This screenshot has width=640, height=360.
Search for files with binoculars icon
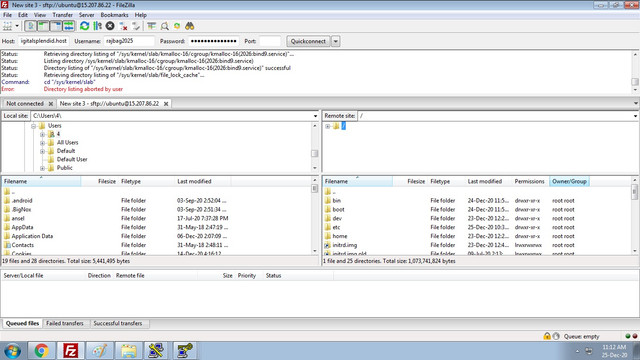(189, 26)
